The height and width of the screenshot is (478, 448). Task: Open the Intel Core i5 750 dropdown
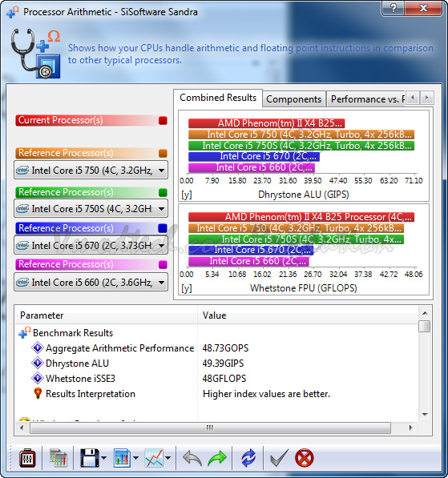[91, 170]
